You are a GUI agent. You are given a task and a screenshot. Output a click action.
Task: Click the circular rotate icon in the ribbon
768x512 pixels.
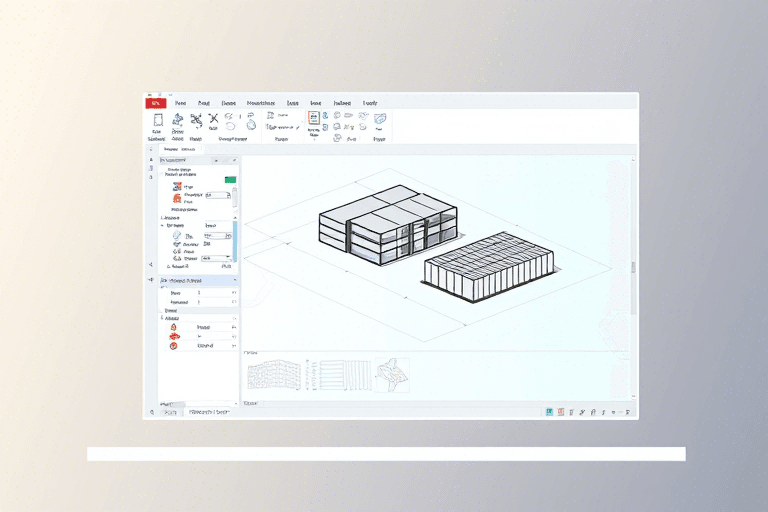(251, 125)
